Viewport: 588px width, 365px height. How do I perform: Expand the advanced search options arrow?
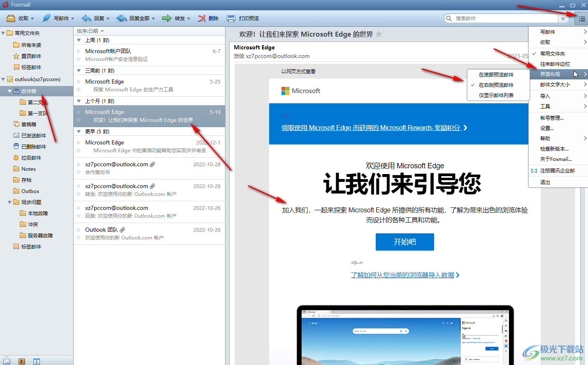(563, 19)
